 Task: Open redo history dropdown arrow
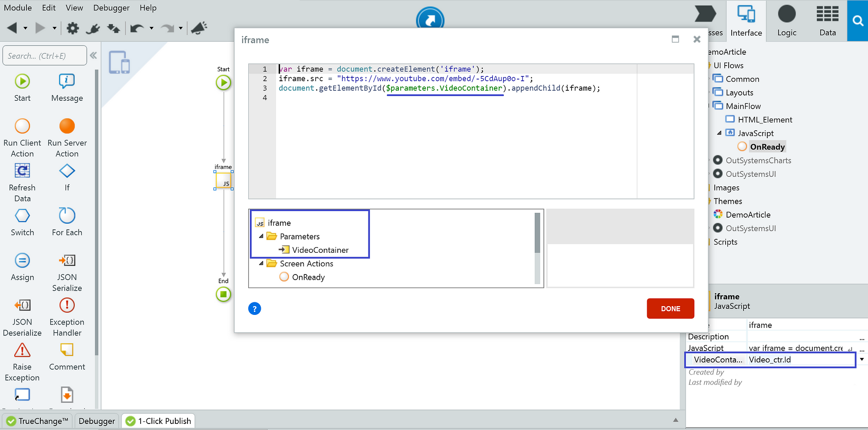pos(181,28)
